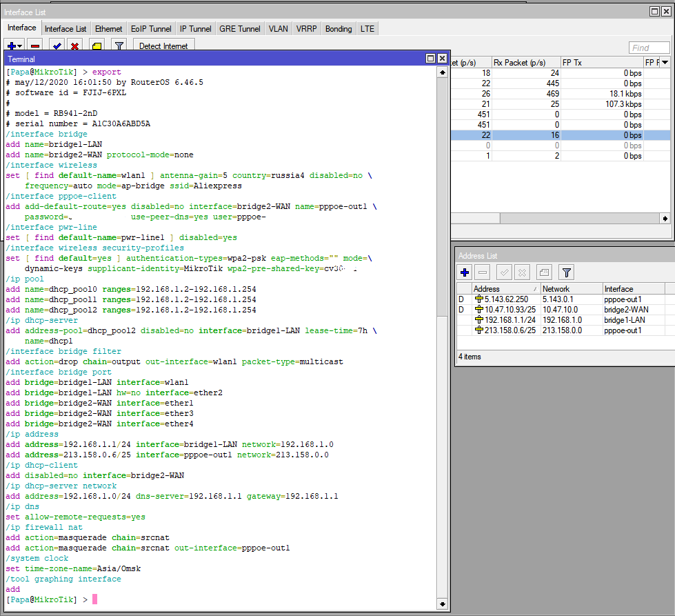Switch to the GRE Tunnel tab
Viewport: 675px width, 616px height.
(x=240, y=29)
